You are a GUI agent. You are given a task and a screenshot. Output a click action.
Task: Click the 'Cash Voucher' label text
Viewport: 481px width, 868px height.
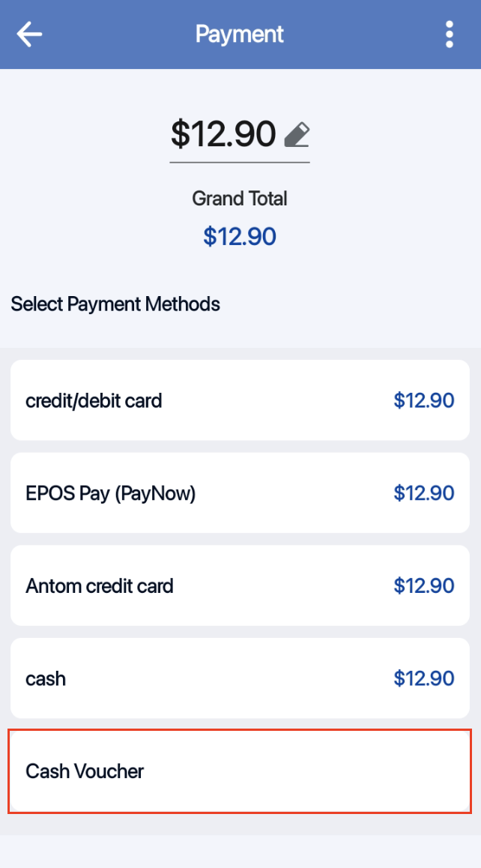point(85,771)
